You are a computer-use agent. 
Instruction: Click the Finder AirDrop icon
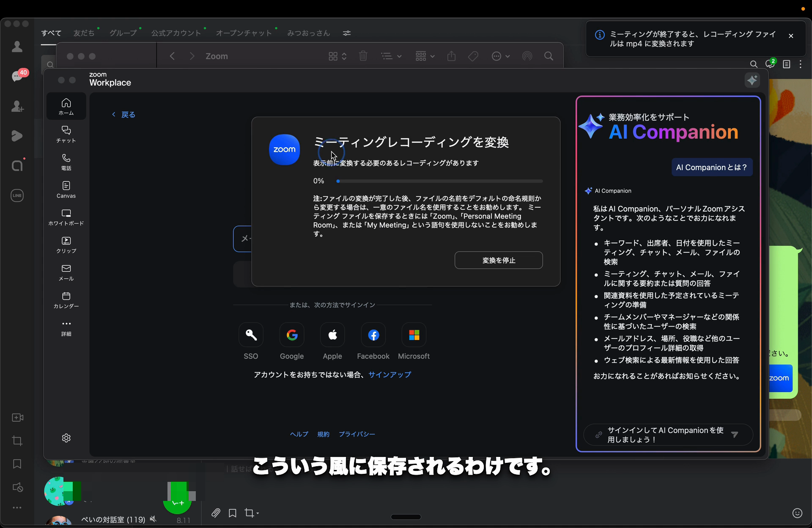pos(527,56)
